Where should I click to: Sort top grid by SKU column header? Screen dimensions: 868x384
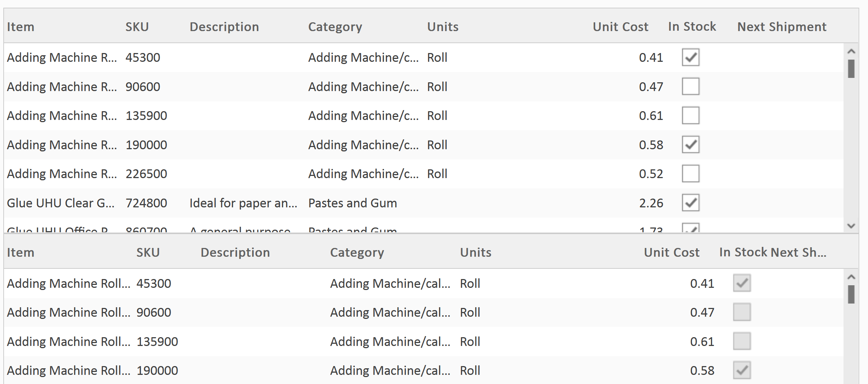point(137,27)
